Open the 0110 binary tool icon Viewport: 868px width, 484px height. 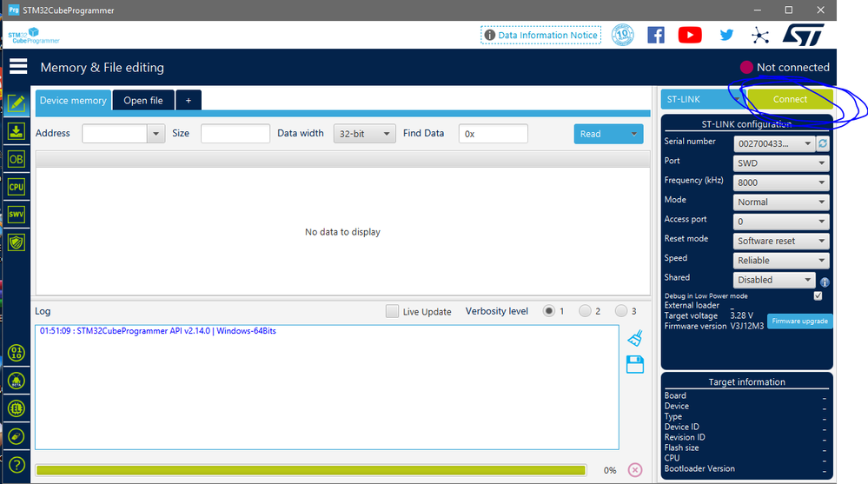[16, 353]
